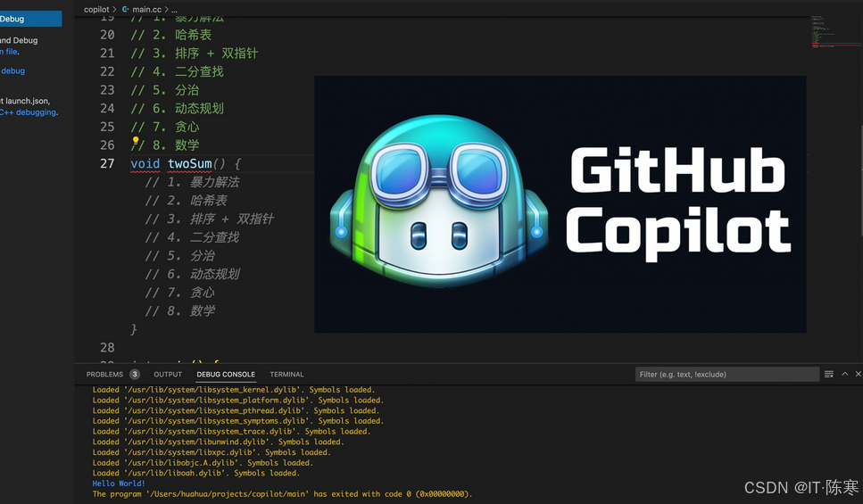Viewport: 863px width, 504px height.
Task: Click the 'twoSum' function name
Action: tap(190, 163)
